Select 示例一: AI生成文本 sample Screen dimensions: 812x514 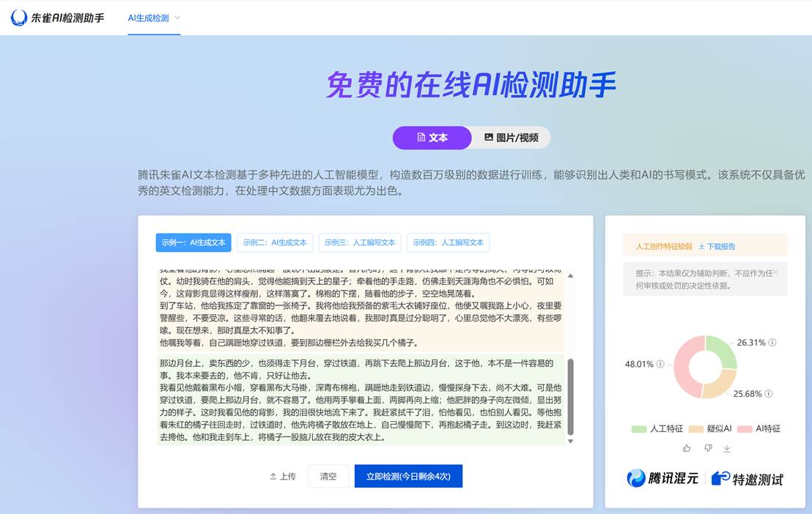(x=193, y=242)
